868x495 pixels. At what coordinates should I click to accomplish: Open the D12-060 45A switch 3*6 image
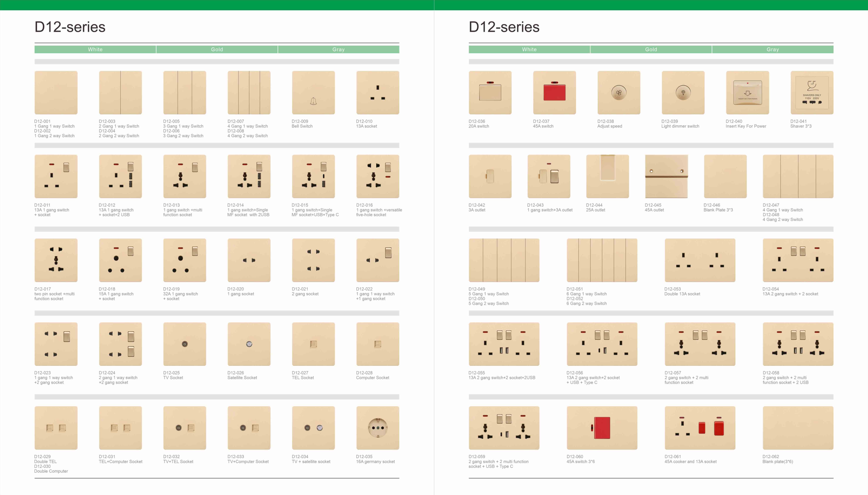602,428
